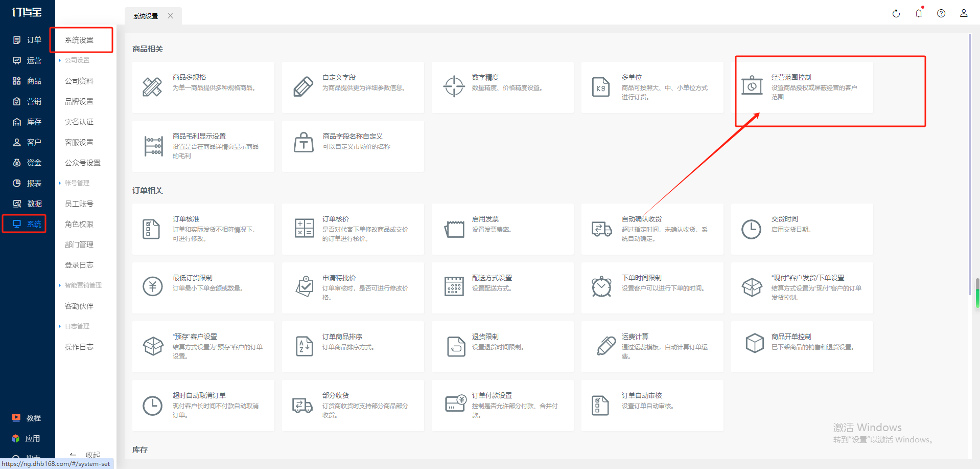
Task: Open the 角色权限 submenu link
Action: click(x=79, y=224)
